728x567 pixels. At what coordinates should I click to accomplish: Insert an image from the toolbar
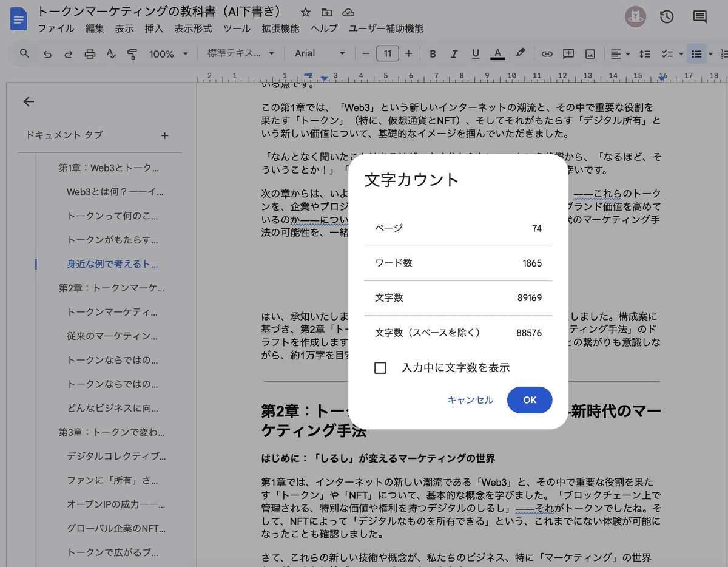[590, 53]
